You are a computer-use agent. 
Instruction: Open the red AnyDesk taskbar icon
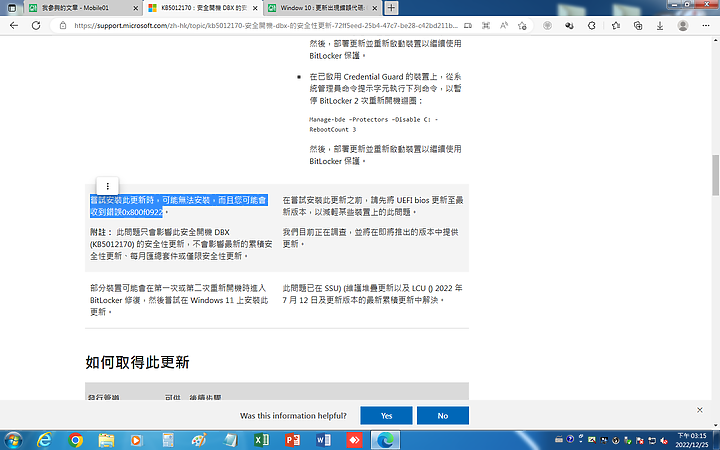tap(354, 440)
